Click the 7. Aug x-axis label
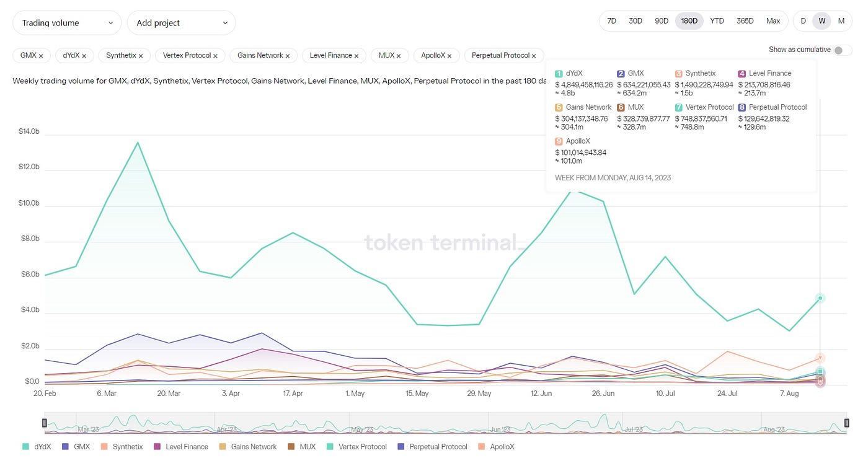 click(790, 394)
